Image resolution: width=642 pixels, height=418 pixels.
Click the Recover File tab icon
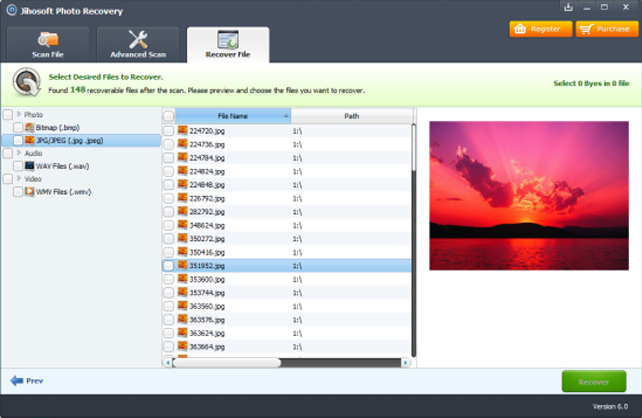tap(227, 39)
